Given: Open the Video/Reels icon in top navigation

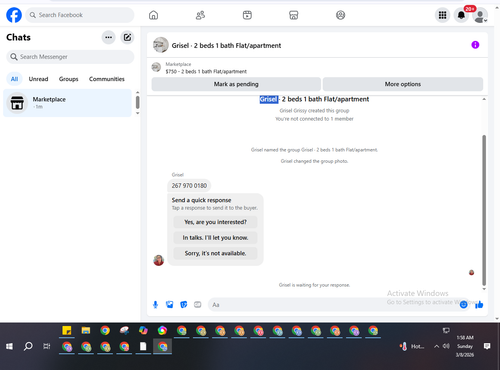Looking at the screenshot, I should pyautogui.click(x=247, y=15).
